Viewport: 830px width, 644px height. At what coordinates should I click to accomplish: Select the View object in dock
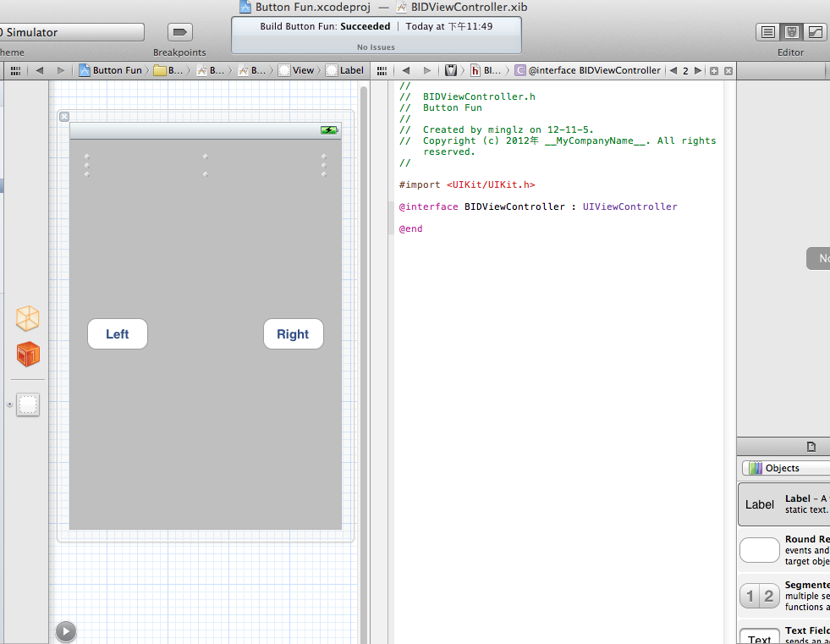coord(28,405)
